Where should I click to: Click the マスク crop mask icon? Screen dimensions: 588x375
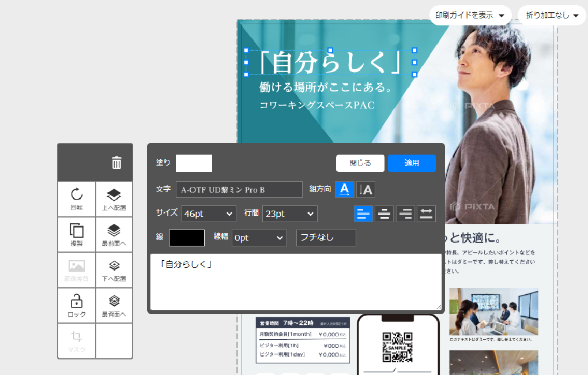tap(77, 341)
